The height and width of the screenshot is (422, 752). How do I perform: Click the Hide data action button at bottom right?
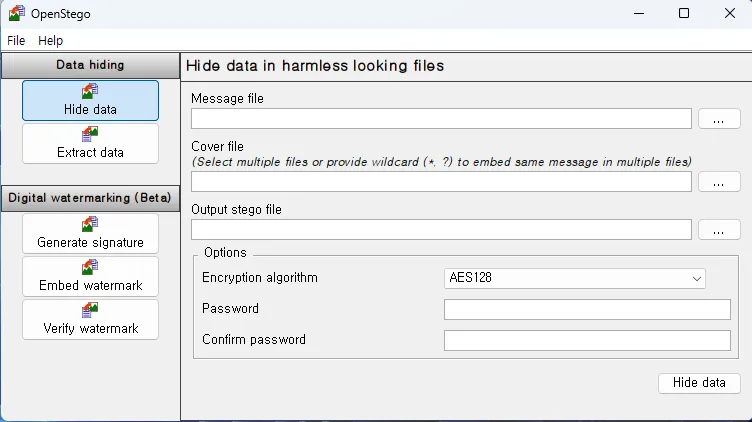(x=699, y=383)
